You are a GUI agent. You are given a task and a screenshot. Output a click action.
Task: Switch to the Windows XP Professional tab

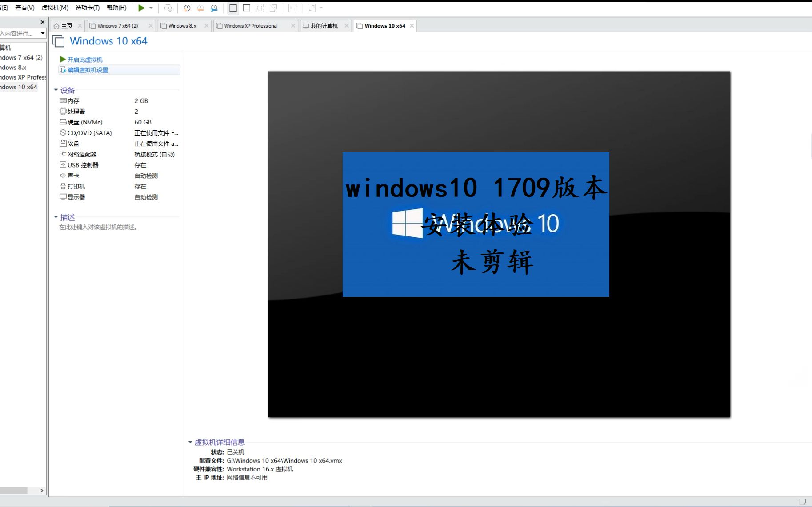[251, 25]
